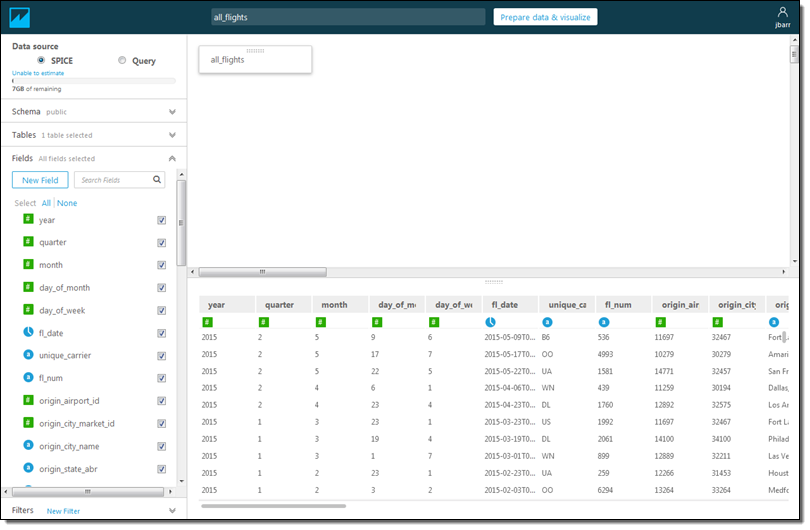Click the date type icon beside fl_date field

click(28, 332)
